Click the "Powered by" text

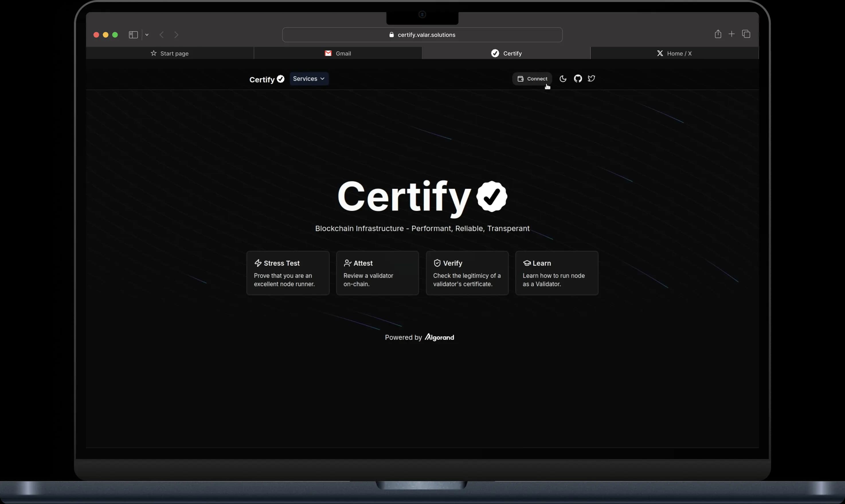coord(403,338)
